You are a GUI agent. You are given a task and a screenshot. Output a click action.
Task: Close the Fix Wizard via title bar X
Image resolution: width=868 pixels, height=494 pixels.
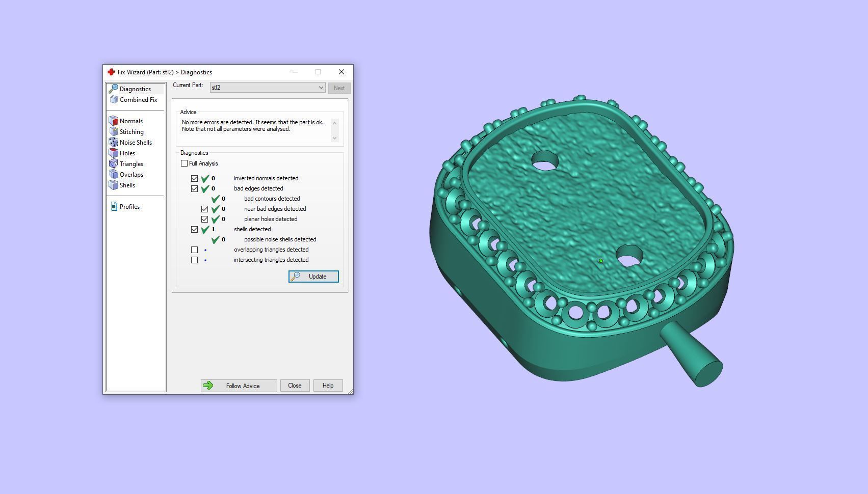tap(341, 72)
